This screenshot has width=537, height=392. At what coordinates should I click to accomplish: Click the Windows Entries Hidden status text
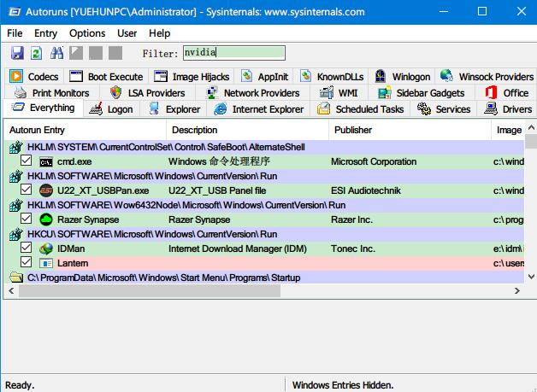[343, 385]
